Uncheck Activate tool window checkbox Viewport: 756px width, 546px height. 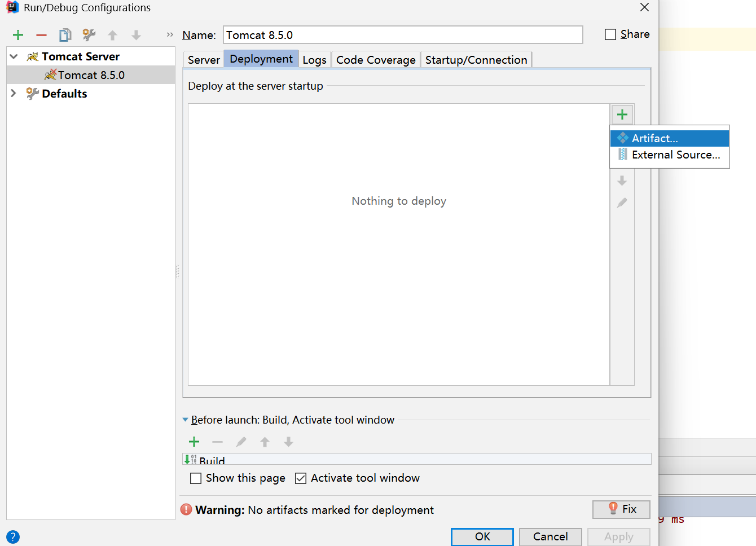tap(301, 478)
